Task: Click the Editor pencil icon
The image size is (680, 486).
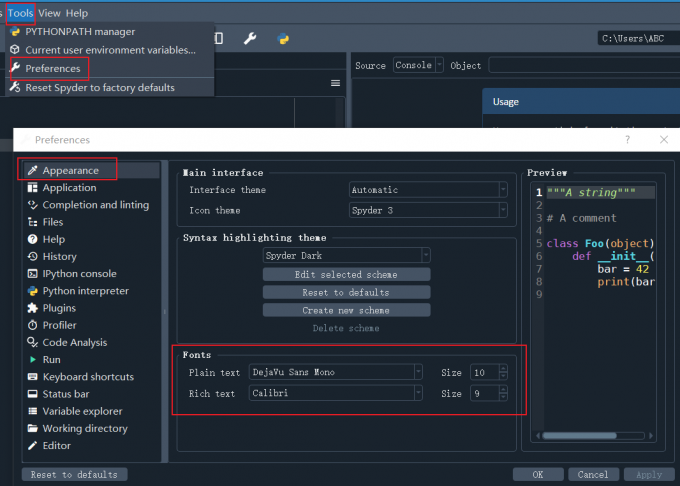Action: coord(33,446)
